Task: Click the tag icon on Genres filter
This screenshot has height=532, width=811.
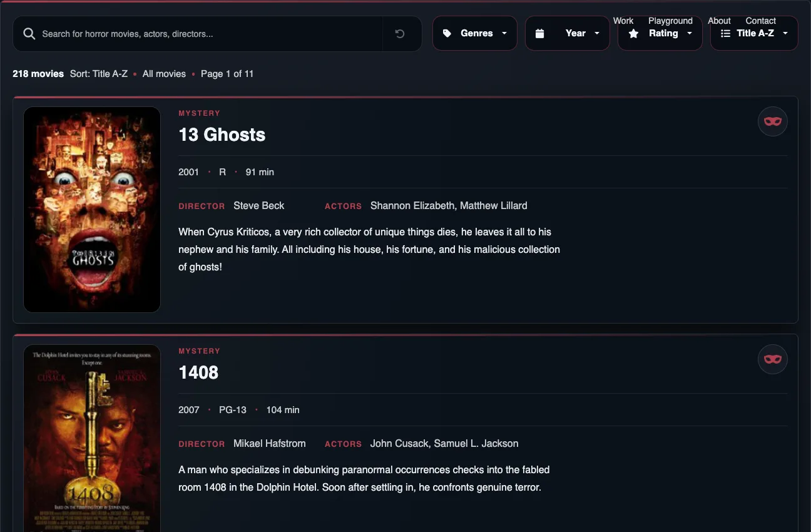Action: [447, 33]
